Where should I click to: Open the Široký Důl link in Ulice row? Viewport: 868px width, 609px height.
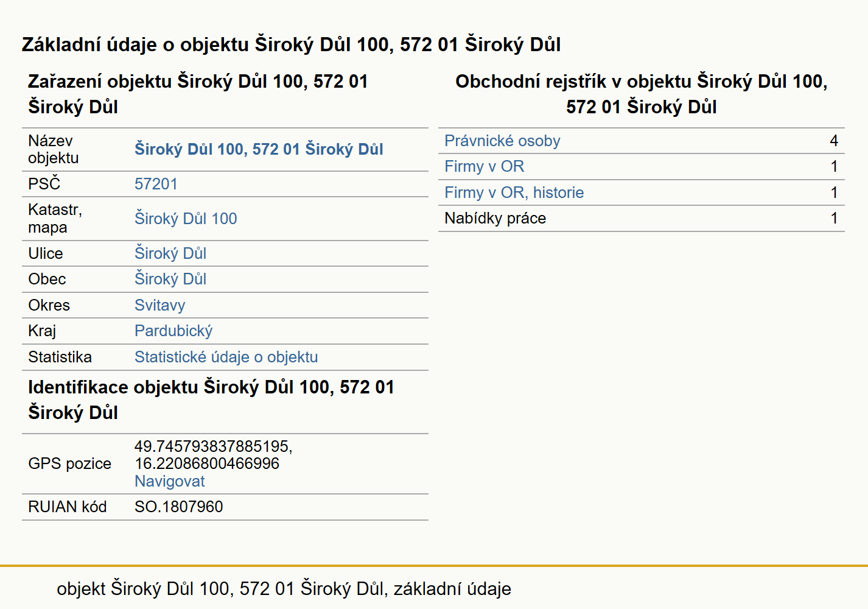tap(170, 253)
